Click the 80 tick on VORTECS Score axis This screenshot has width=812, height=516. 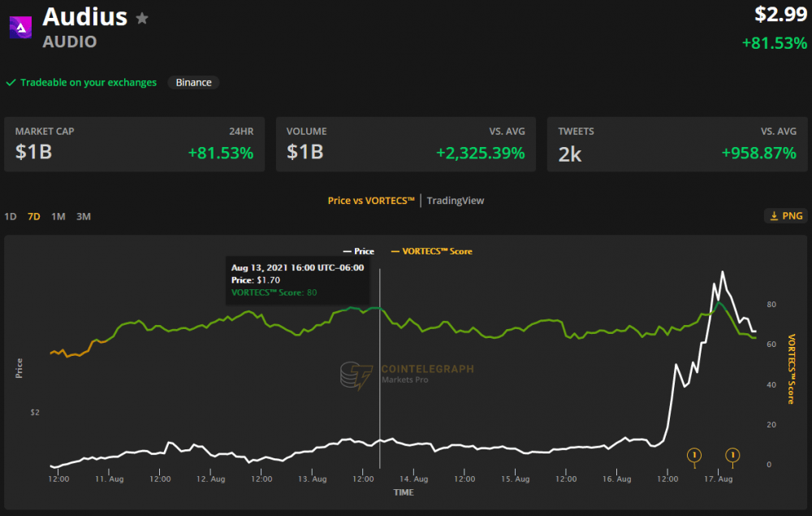pos(771,305)
